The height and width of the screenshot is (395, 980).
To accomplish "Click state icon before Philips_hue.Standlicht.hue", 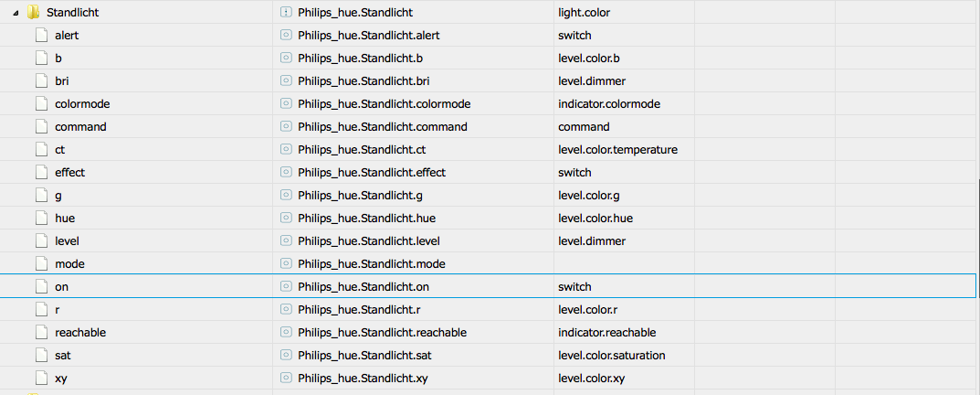I will pyautogui.click(x=286, y=218).
